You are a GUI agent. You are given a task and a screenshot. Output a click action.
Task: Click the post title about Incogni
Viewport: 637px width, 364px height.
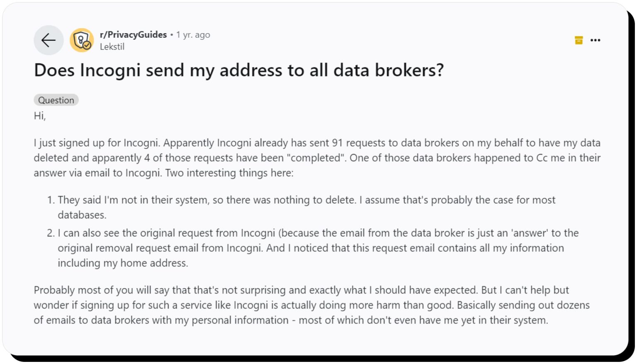[x=238, y=70]
